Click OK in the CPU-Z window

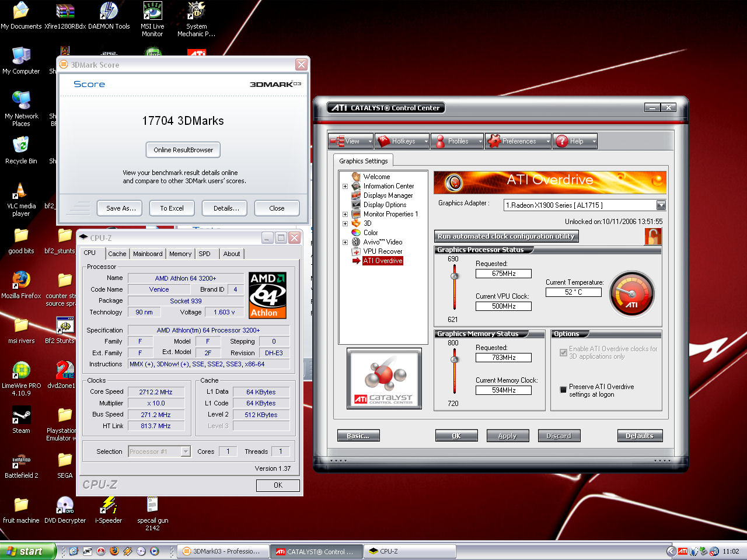(278, 485)
